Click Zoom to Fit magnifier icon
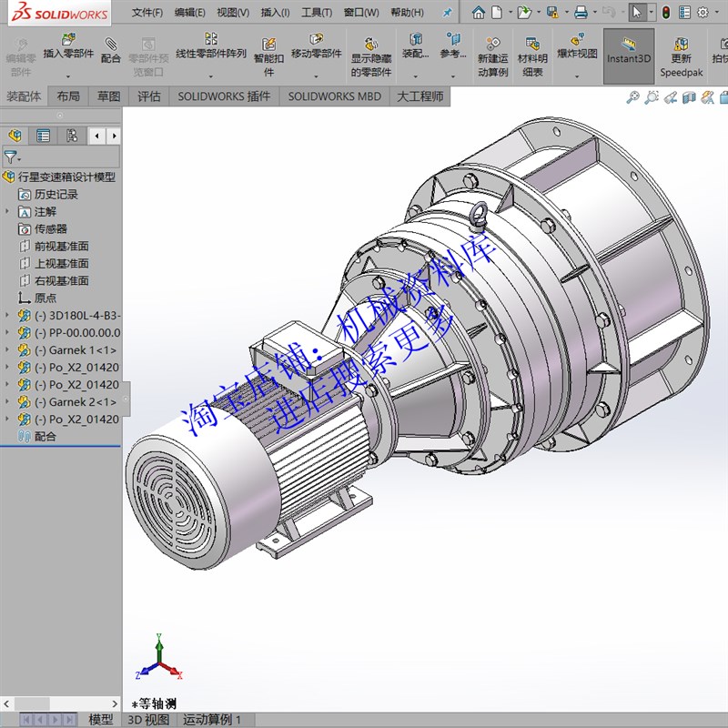Screen dimensions: 728x728 tap(632, 97)
